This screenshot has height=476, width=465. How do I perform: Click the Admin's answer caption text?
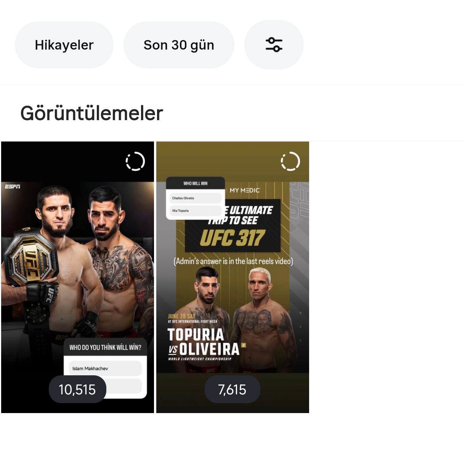click(x=233, y=261)
